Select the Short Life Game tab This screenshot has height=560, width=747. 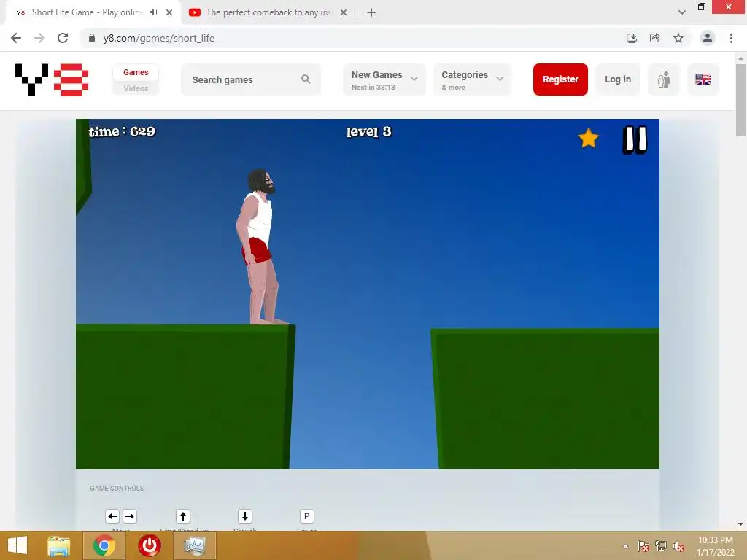tap(87, 12)
